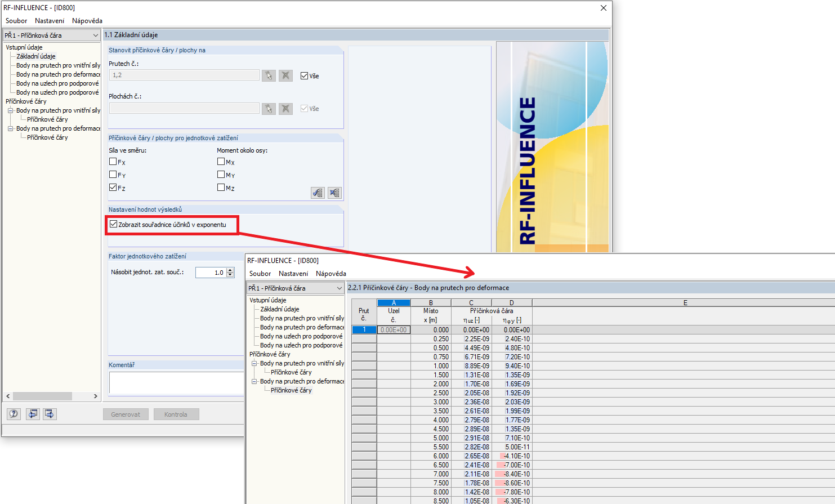The width and height of the screenshot is (835, 504).
Task: Click table cell showing -4.10E-10
Action: [x=512, y=456]
